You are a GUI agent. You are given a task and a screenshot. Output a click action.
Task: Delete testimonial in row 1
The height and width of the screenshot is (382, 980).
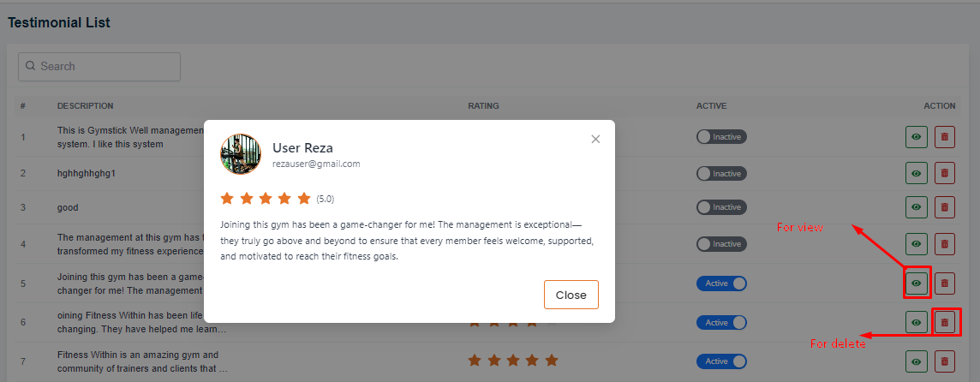click(944, 137)
